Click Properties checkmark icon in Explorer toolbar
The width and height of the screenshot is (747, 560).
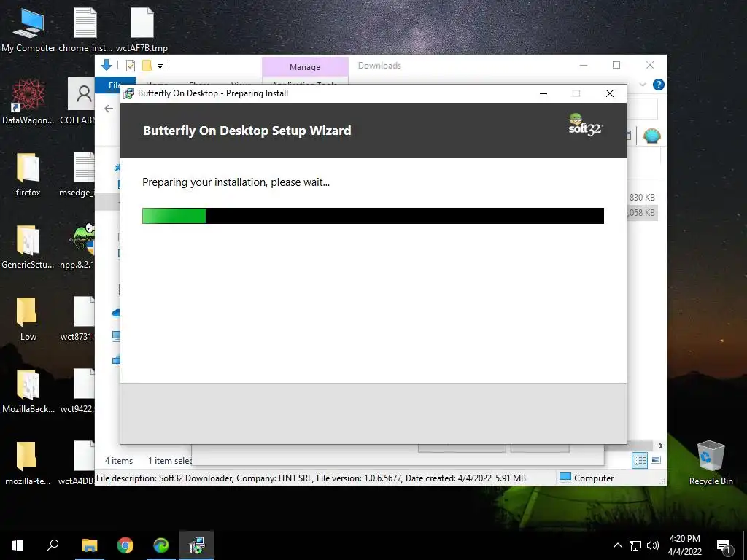pos(131,66)
